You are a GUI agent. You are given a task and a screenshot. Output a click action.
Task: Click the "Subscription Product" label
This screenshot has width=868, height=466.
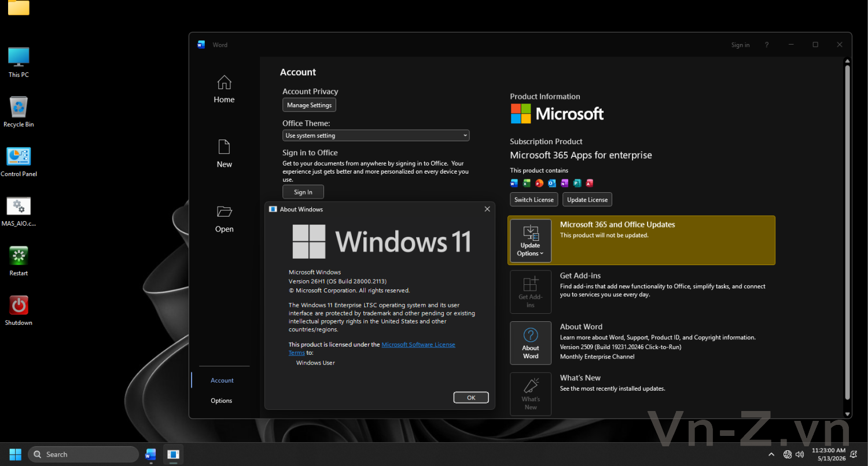[x=546, y=141]
